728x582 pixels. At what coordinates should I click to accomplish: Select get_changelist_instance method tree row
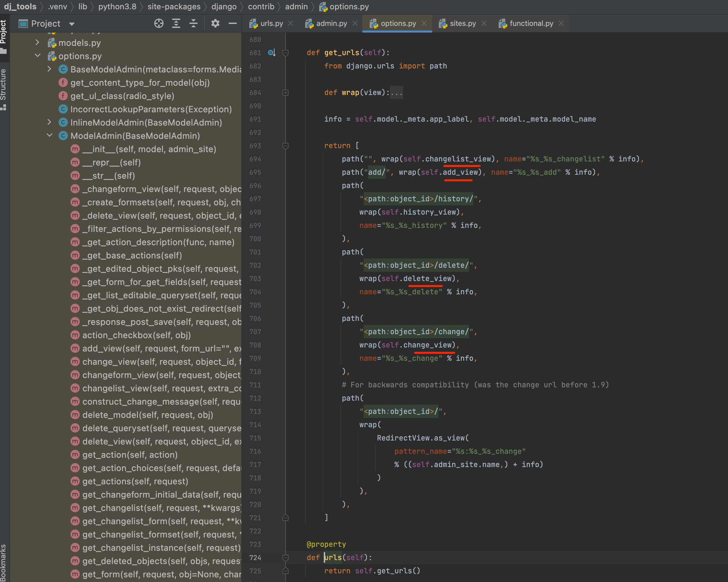click(162, 547)
